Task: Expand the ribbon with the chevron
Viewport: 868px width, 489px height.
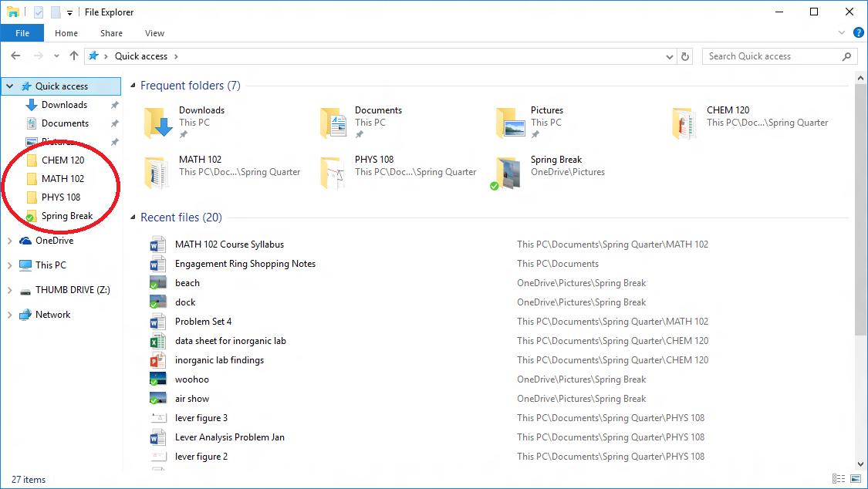Action: coord(842,32)
